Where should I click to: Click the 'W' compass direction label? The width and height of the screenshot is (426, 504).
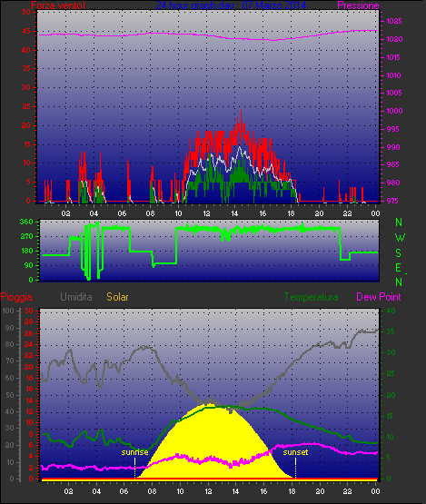point(400,238)
